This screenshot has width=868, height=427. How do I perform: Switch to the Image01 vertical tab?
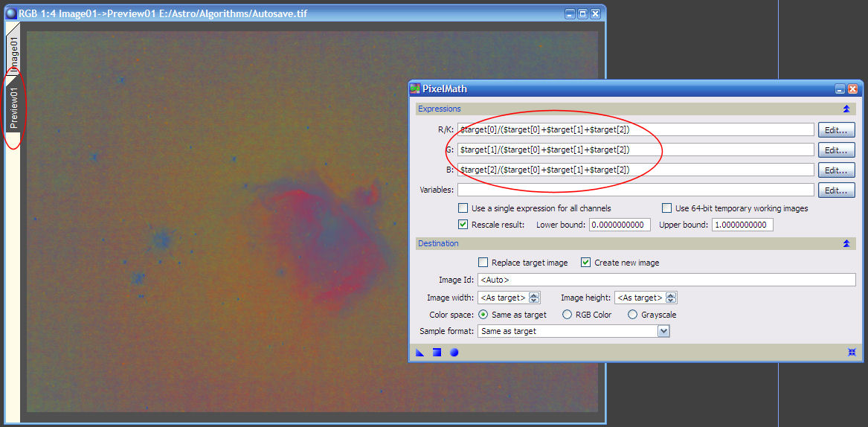pos(13,50)
